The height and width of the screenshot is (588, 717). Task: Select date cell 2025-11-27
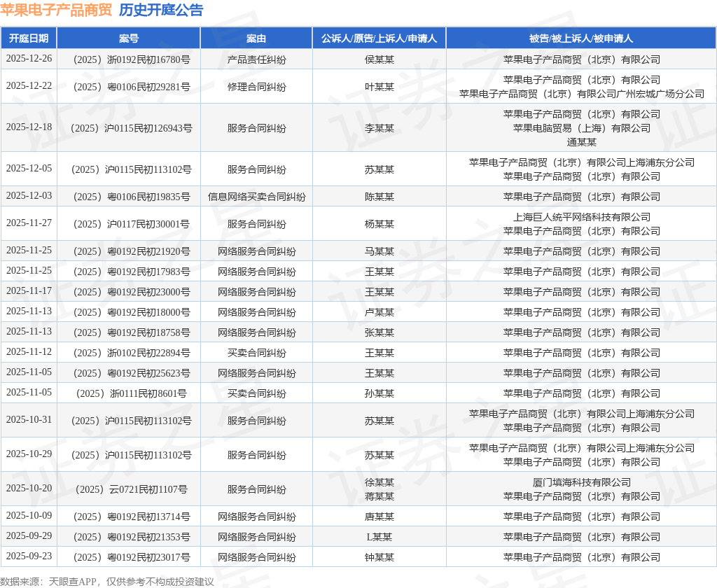click(29, 223)
